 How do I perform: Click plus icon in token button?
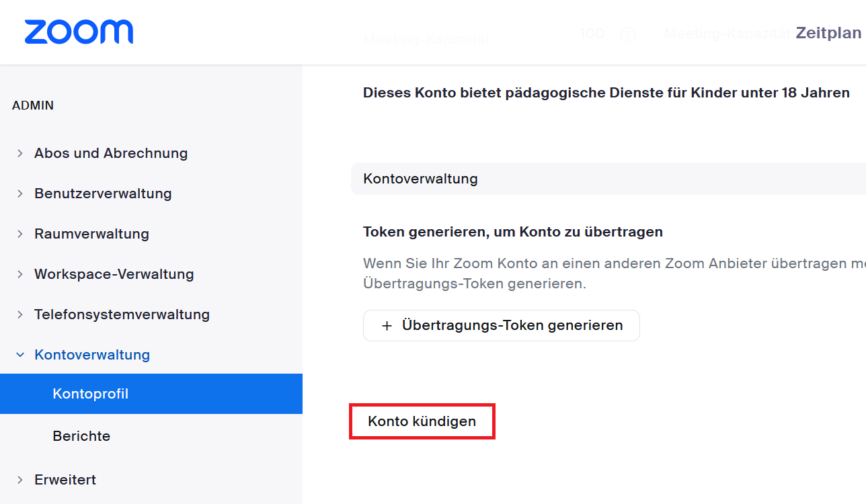pyautogui.click(x=387, y=326)
